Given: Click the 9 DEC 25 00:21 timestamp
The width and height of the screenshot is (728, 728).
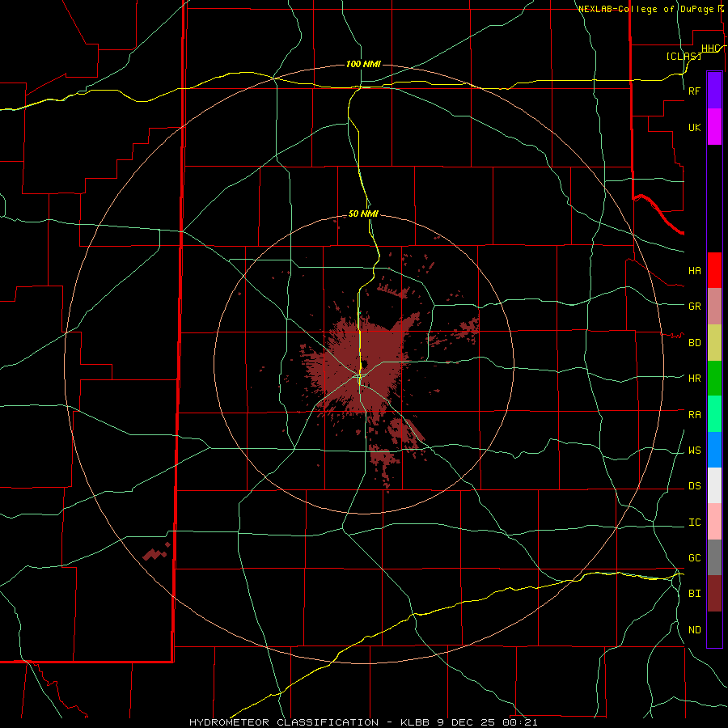Looking at the screenshot, I should pos(487,722).
